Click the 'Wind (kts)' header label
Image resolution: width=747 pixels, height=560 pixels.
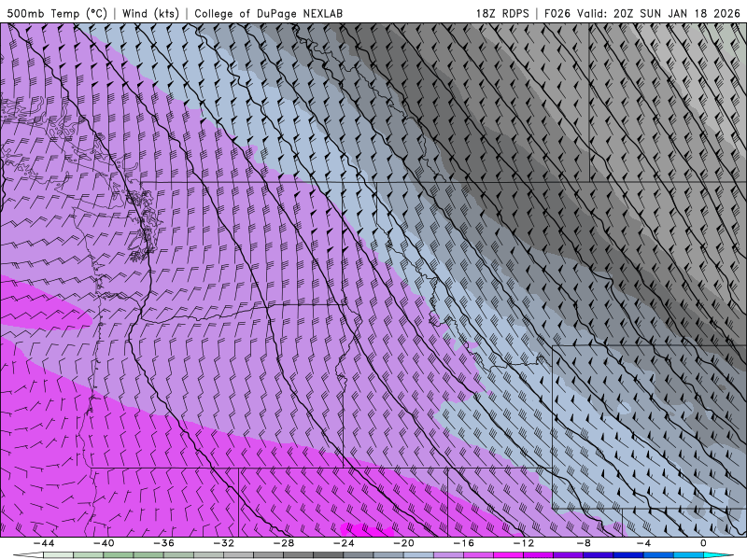[x=150, y=13]
